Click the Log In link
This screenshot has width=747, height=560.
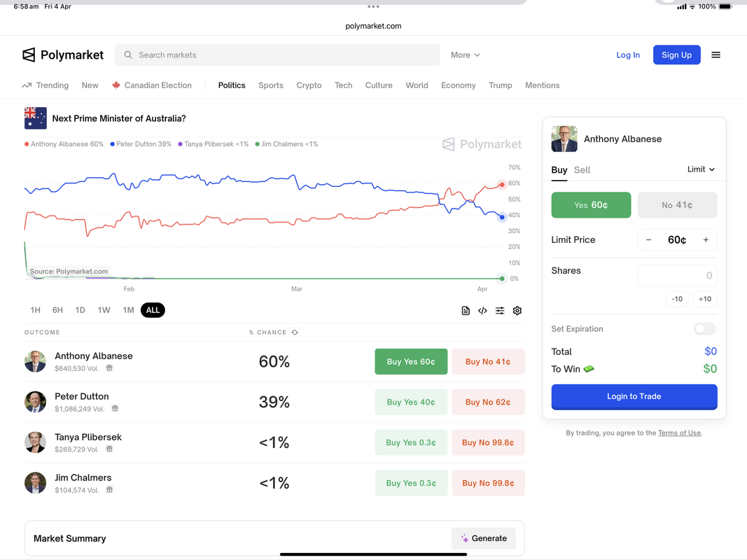(628, 55)
